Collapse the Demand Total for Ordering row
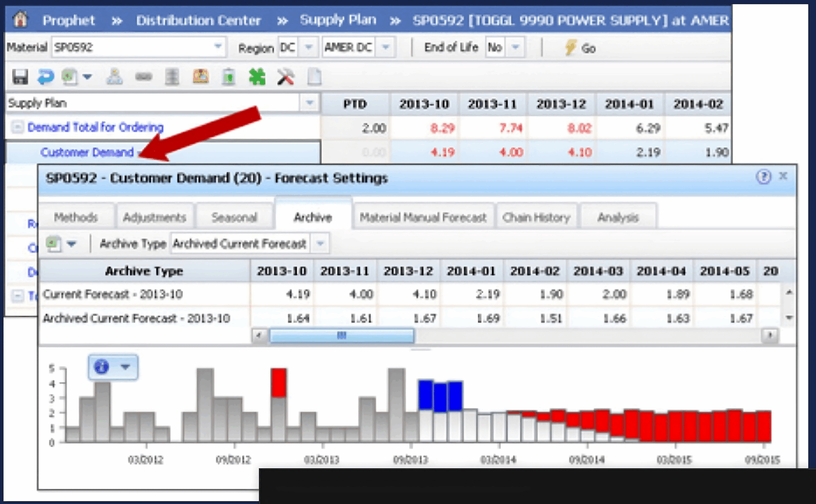Viewport: 816px width, 504px height. (18, 128)
